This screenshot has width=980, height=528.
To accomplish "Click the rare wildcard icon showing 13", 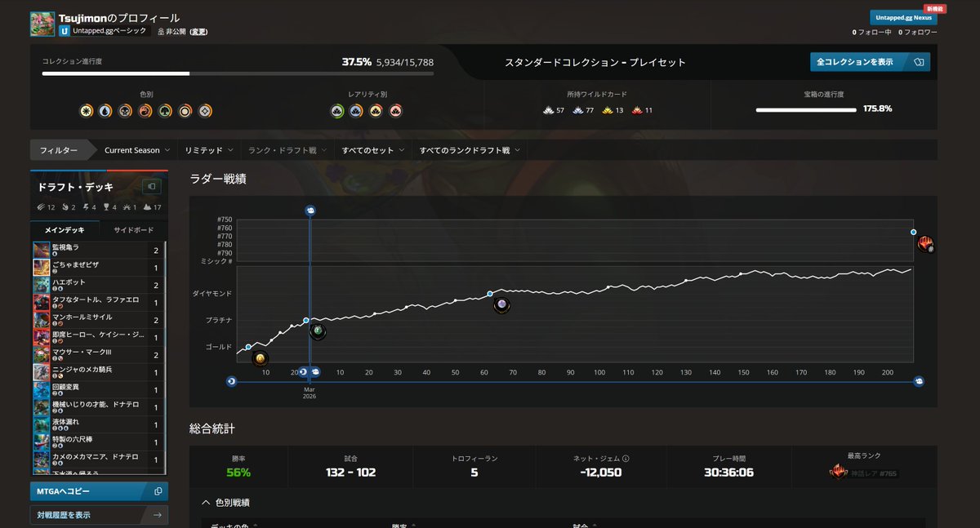I will point(607,109).
